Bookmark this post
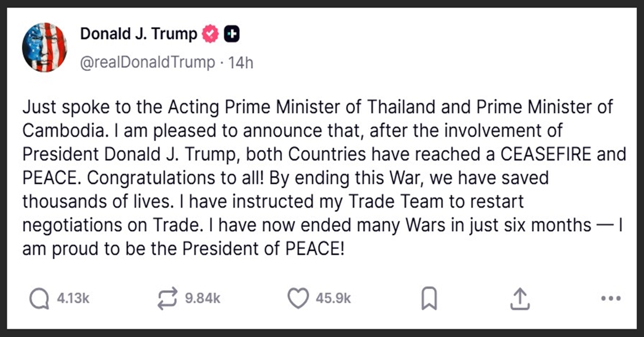Image resolution: width=644 pixels, height=337 pixels. pos(429,299)
